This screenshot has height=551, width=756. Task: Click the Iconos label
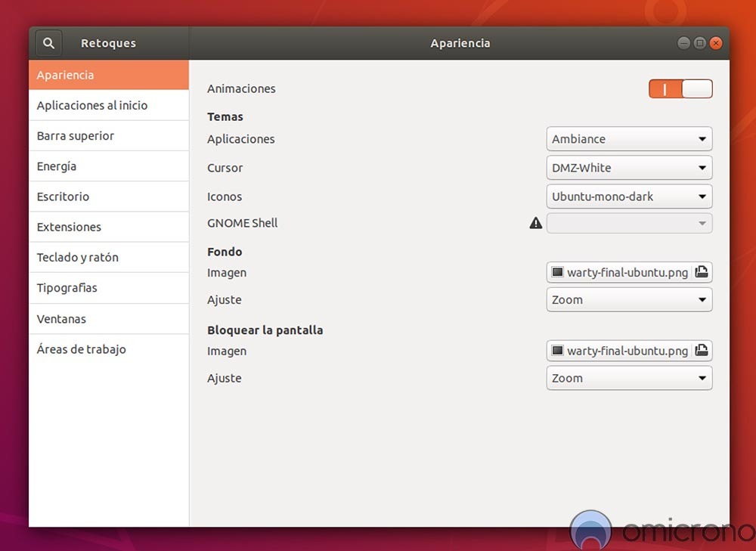point(225,197)
